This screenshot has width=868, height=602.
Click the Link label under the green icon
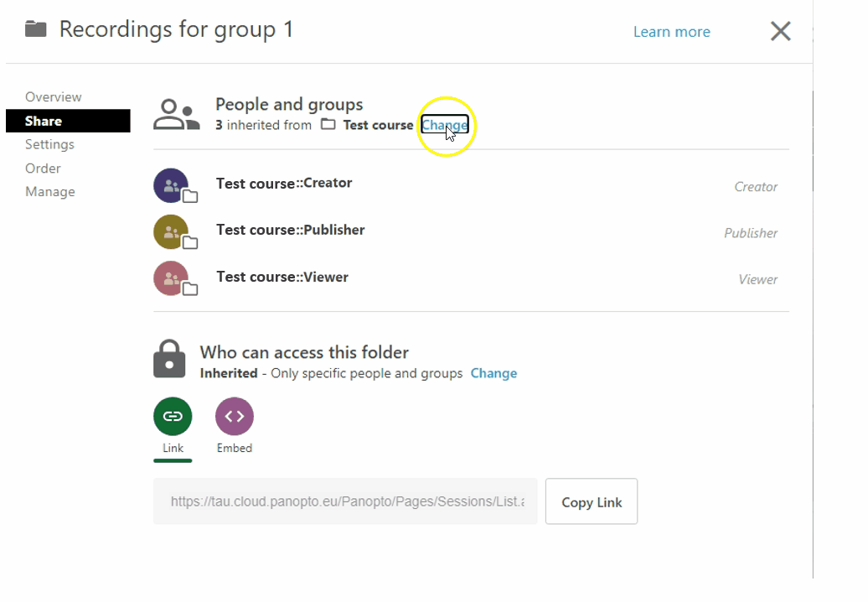pos(173,448)
